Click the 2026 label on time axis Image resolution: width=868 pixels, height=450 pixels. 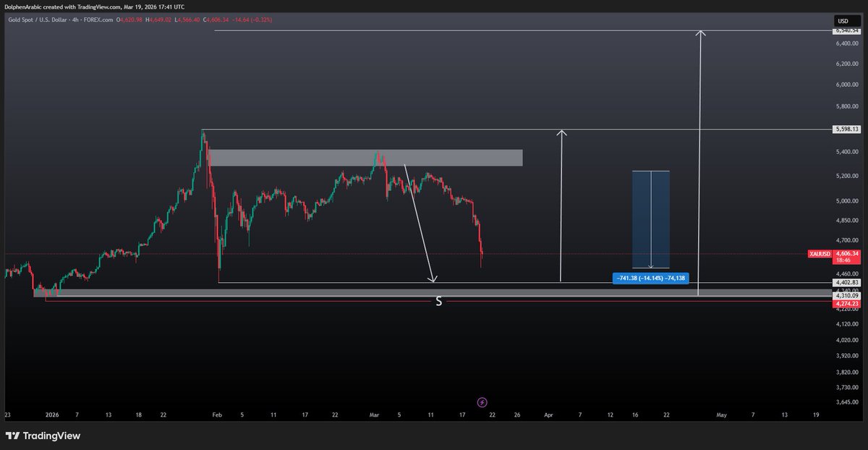51,415
